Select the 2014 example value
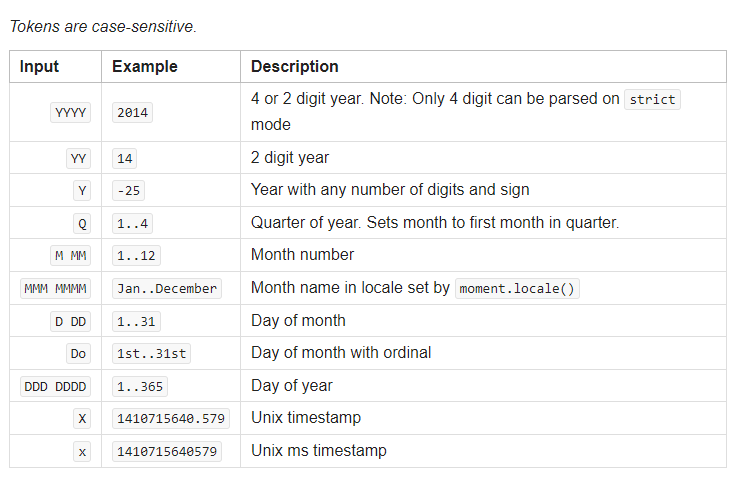The height and width of the screenshot is (477, 746). 132,113
